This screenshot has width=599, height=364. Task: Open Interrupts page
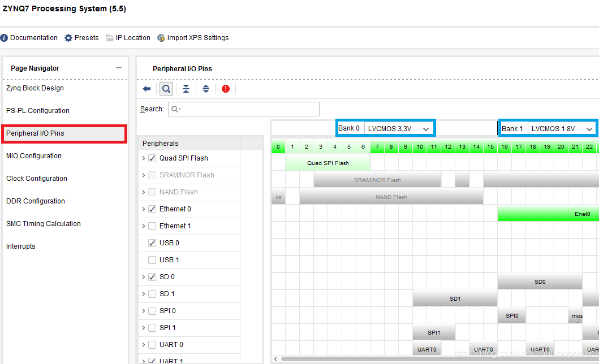tap(20, 246)
